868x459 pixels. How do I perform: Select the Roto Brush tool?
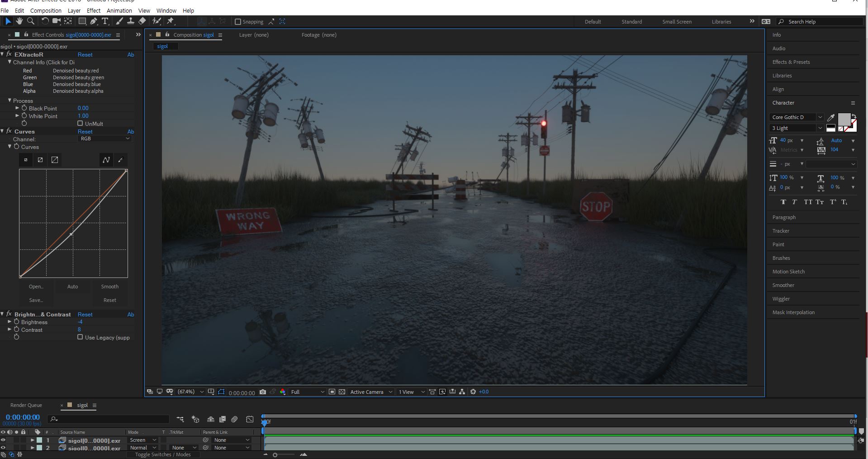pyautogui.click(x=157, y=21)
